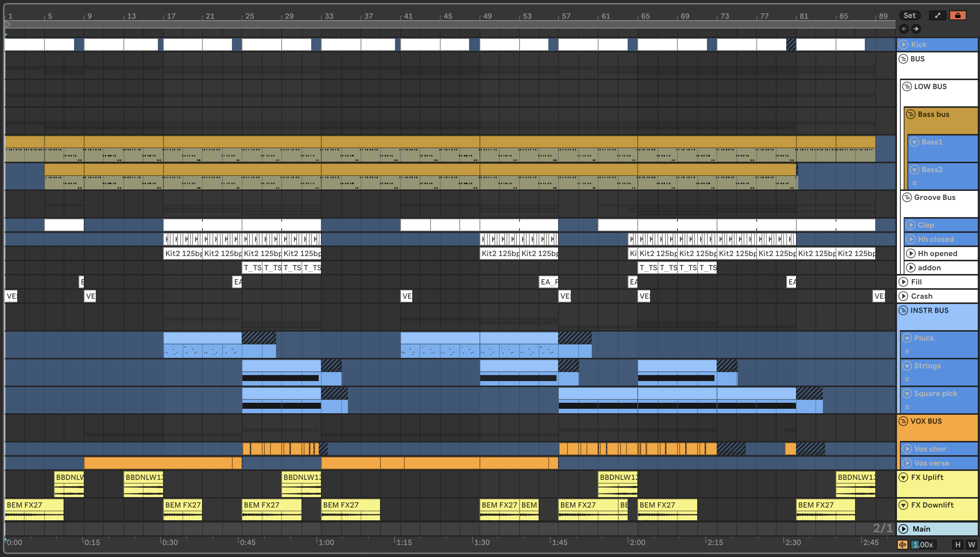The height and width of the screenshot is (557, 980).
Task: Fold the Bass bus group icon
Action: [x=911, y=114]
